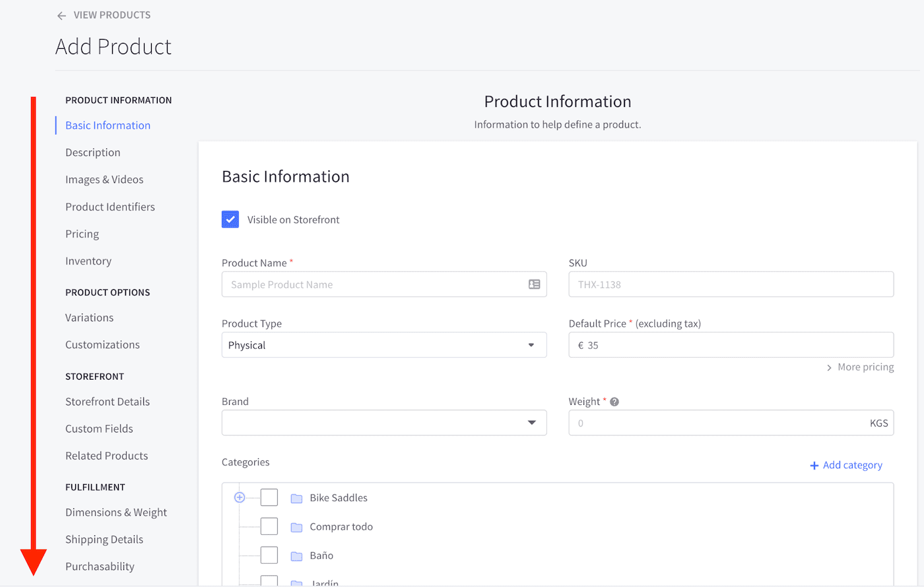Open the Brand dropdown
Screen dimensions: 924x587
384,423
